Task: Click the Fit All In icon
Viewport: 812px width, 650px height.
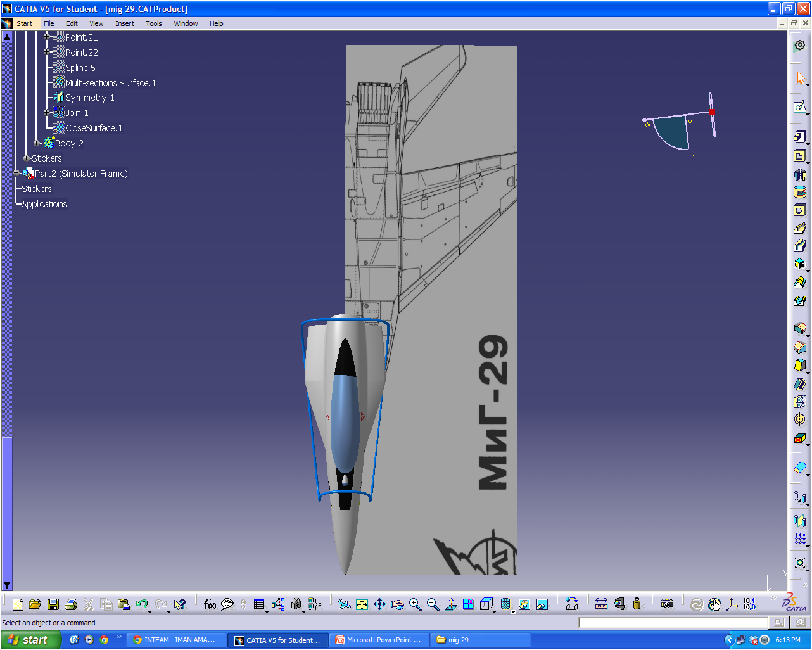Action: point(362,604)
